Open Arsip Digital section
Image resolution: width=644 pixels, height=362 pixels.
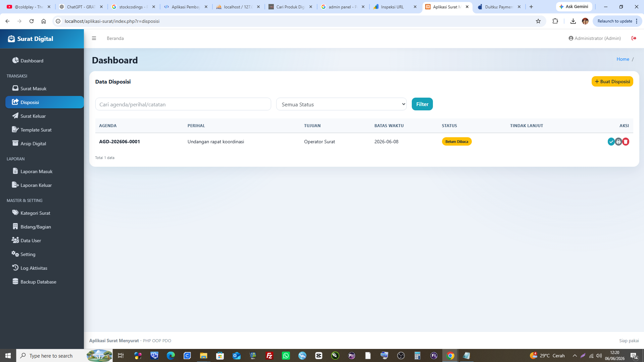(45, 144)
